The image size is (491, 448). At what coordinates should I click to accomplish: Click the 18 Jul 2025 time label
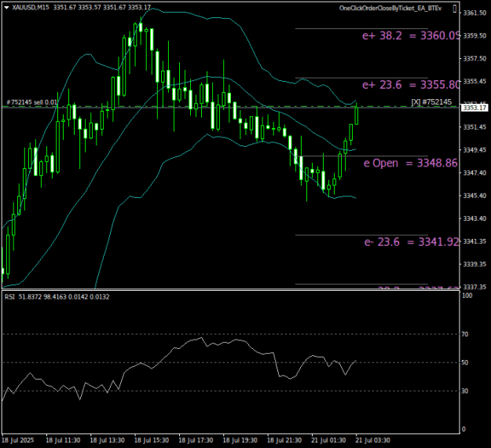(17, 440)
